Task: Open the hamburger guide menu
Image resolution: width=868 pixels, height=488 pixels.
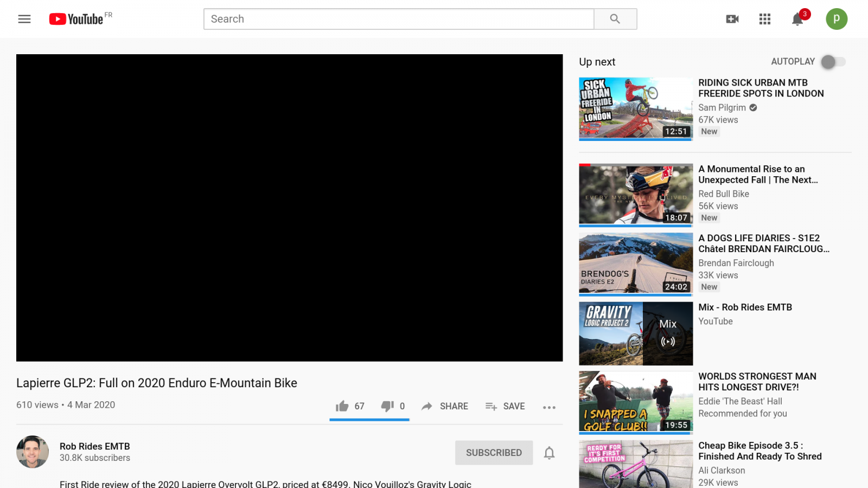Action: coord(24,19)
